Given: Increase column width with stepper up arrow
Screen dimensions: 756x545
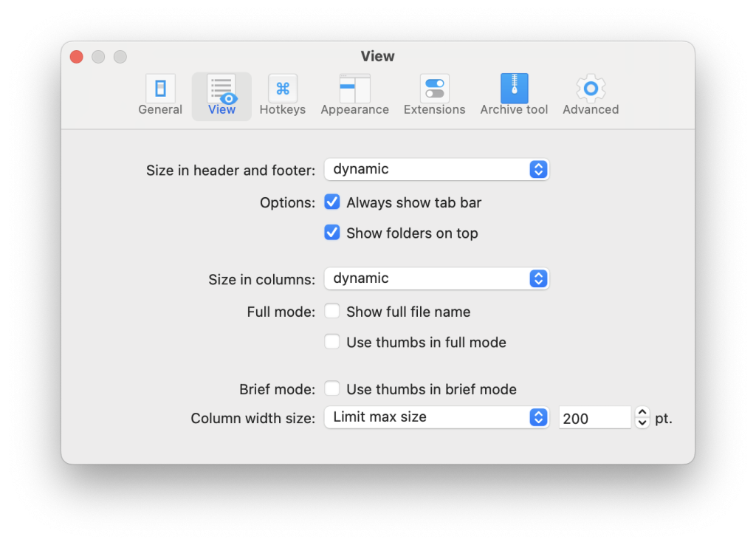Looking at the screenshot, I should 642,412.
